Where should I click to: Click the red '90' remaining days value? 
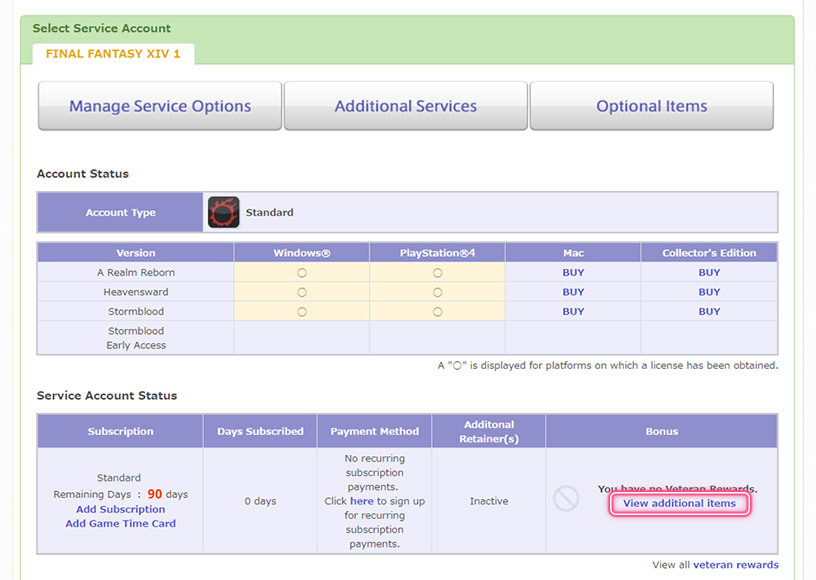pos(155,494)
